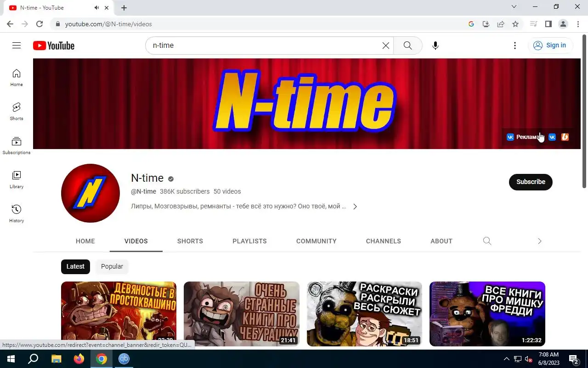The height and width of the screenshot is (368, 588).
Task: Mute the tab via speaker icon
Action: coord(97,8)
